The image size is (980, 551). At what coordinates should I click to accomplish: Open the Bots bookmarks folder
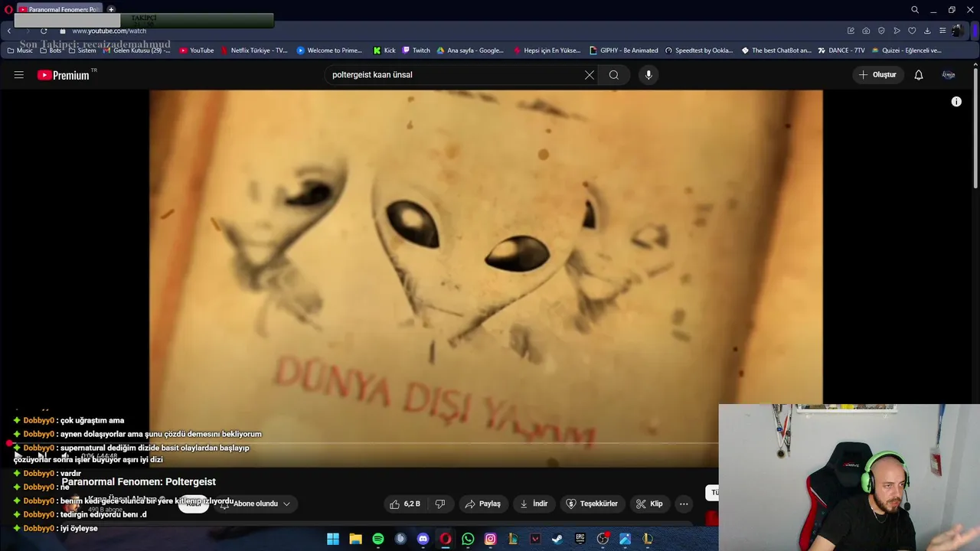(51, 51)
